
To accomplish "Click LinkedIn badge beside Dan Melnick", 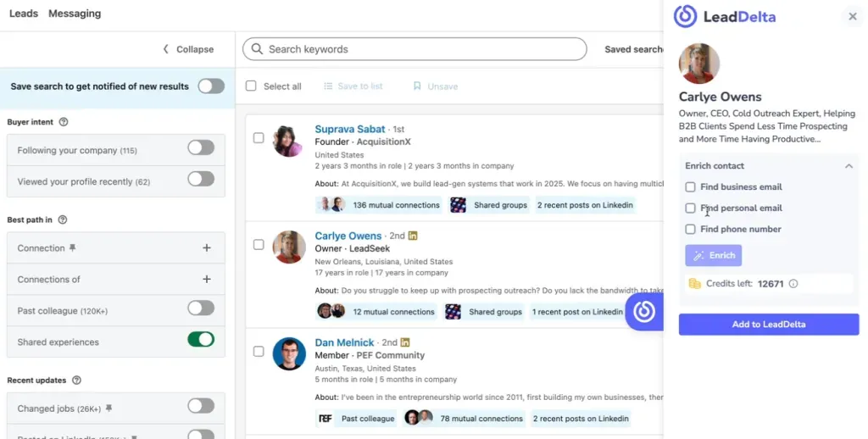I will click(x=405, y=342).
